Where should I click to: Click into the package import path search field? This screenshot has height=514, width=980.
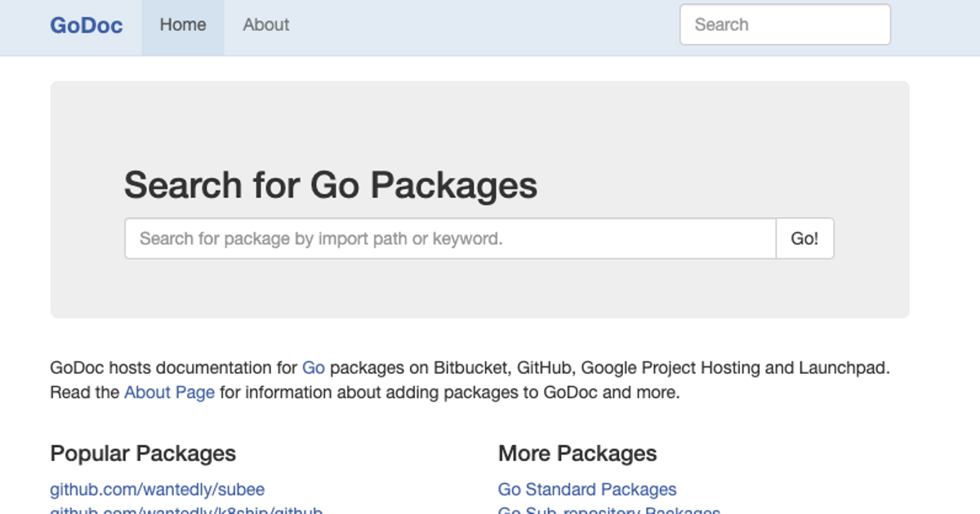point(449,238)
